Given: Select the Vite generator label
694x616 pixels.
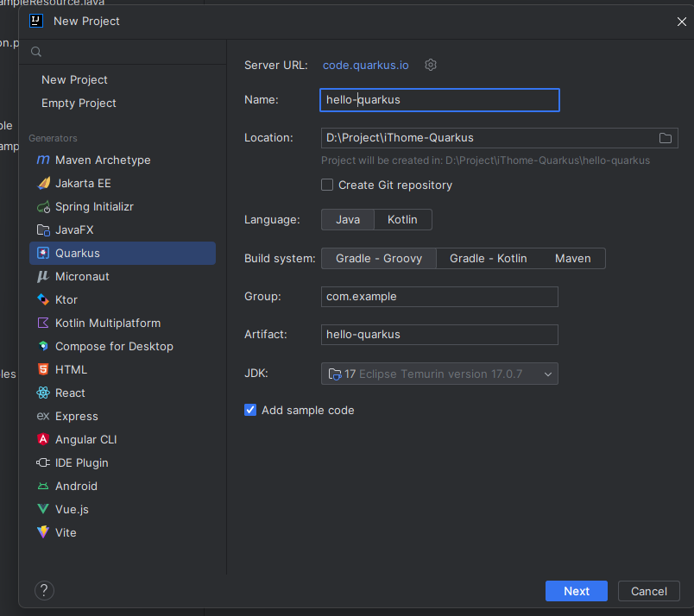Looking at the screenshot, I should (x=66, y=532).
